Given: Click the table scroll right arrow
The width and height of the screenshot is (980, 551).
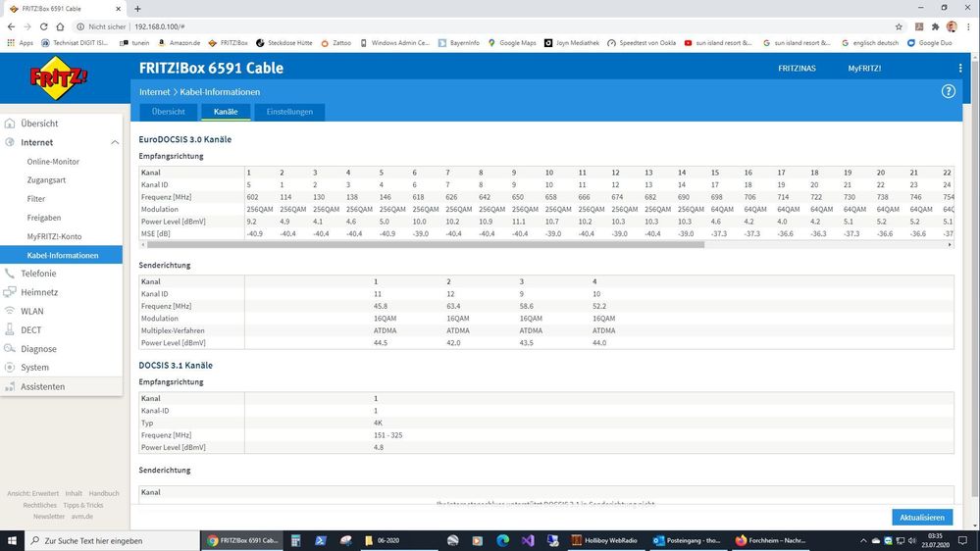Looking at the screenshot, I should (x=950, y=245).
